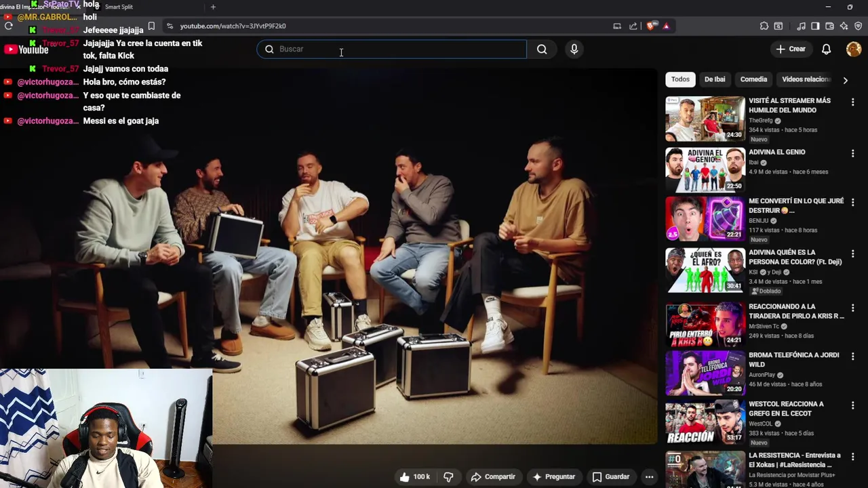Select the Videos relacionados filter chip
The width and height of the screenshot is (868, 488).
coord(806,79)
